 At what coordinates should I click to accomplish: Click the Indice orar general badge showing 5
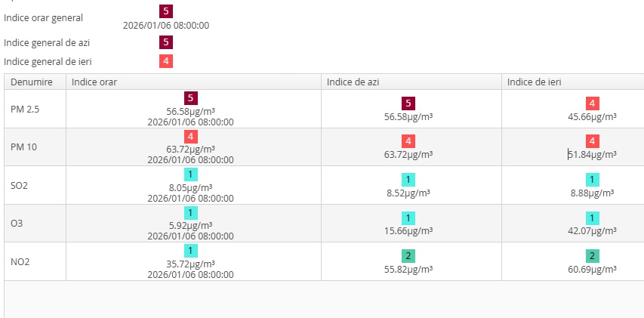coord(166,11)
